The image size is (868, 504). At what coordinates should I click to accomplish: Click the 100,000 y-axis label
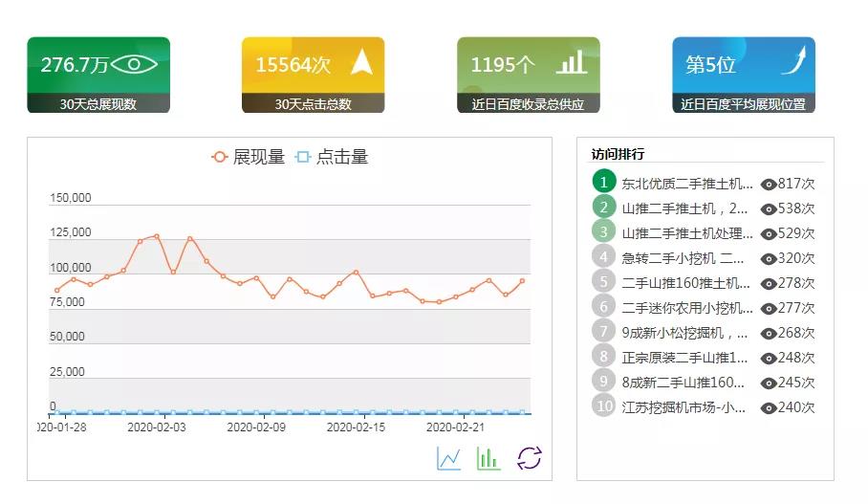coord(71,268)
